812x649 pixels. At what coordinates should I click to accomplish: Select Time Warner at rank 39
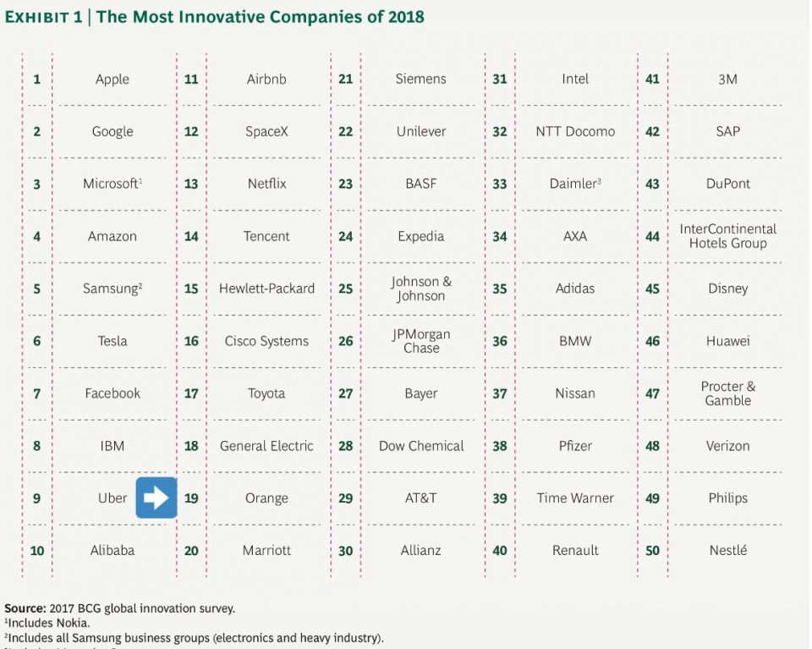[x=575, y=498]
